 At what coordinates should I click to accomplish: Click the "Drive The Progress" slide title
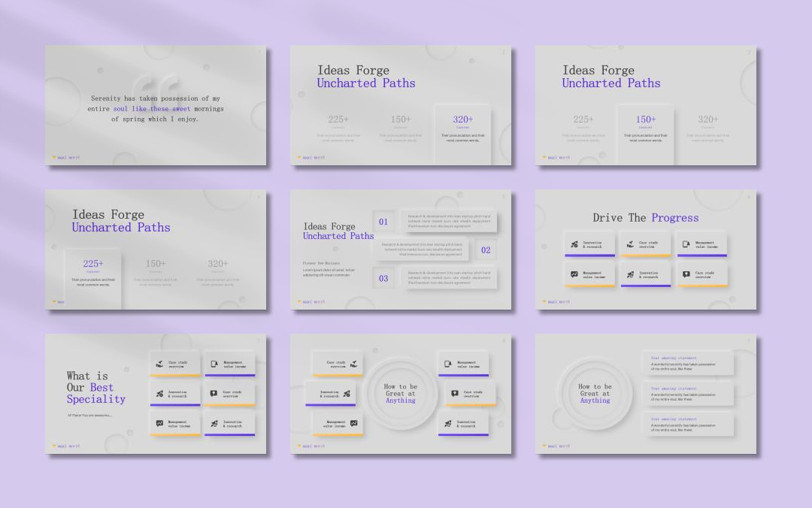[645, 218]
